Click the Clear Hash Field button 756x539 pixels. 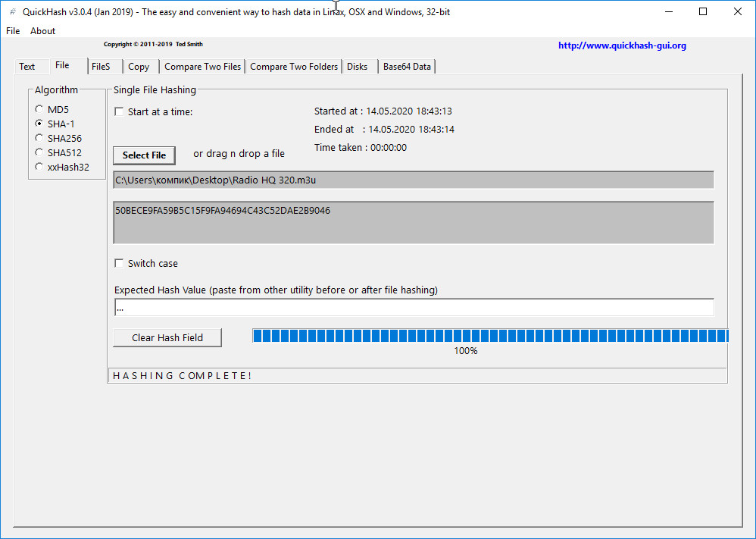pyautogui.click(x=167, y=338)
